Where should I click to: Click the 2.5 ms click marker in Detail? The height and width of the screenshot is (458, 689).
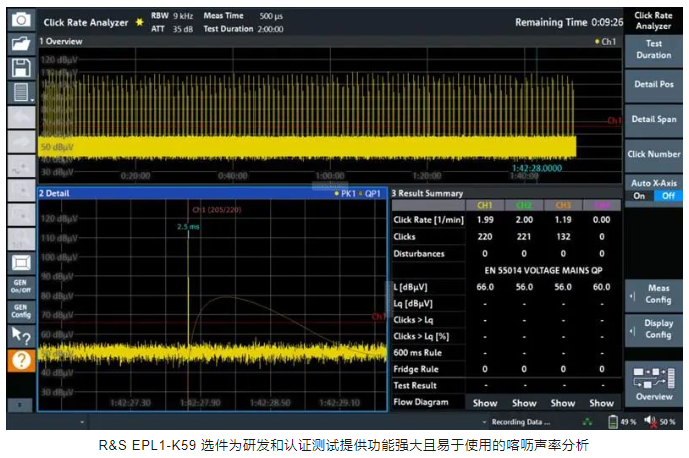[x=188, y=227]
